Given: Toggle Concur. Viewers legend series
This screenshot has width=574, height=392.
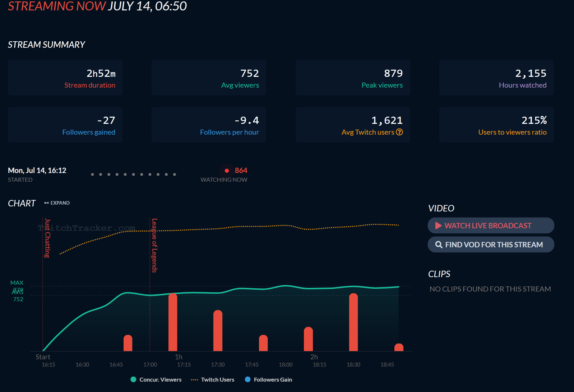Looking at the screenshot, I should (156, 379).
